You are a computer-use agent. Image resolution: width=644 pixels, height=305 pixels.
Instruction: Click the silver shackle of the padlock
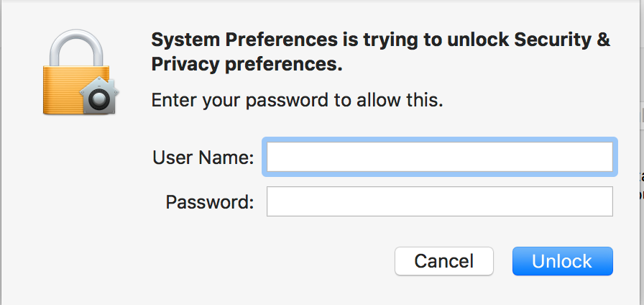75,47
